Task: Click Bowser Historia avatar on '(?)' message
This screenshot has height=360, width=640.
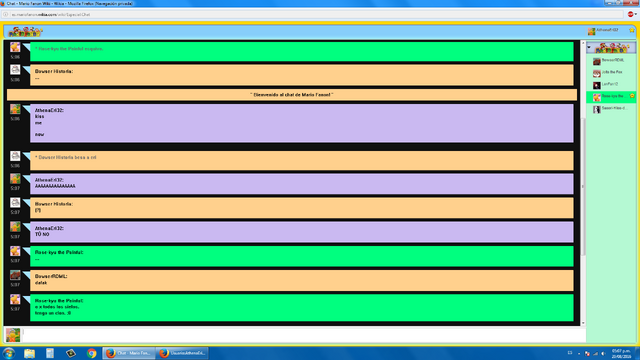Action: click(15, 202)
